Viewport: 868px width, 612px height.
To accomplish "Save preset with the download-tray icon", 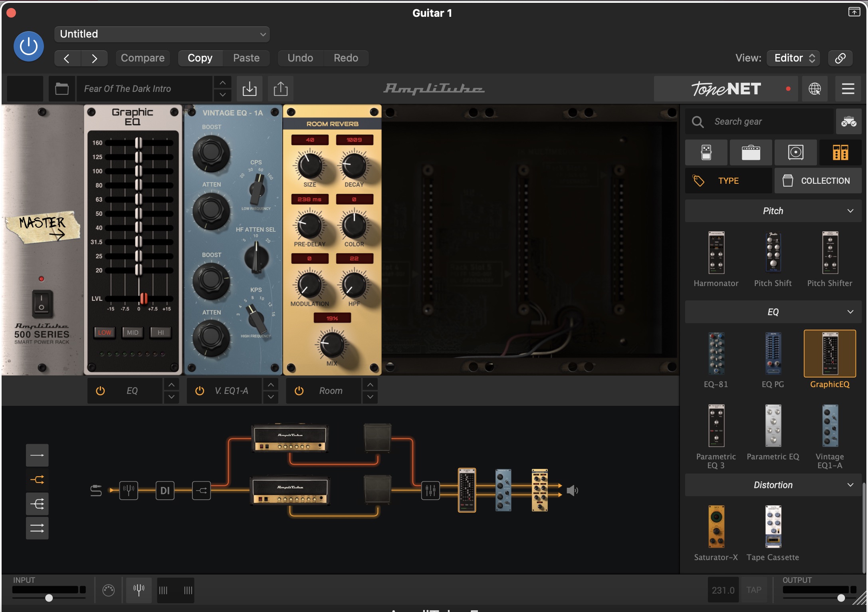I will [x=250, y=89].
